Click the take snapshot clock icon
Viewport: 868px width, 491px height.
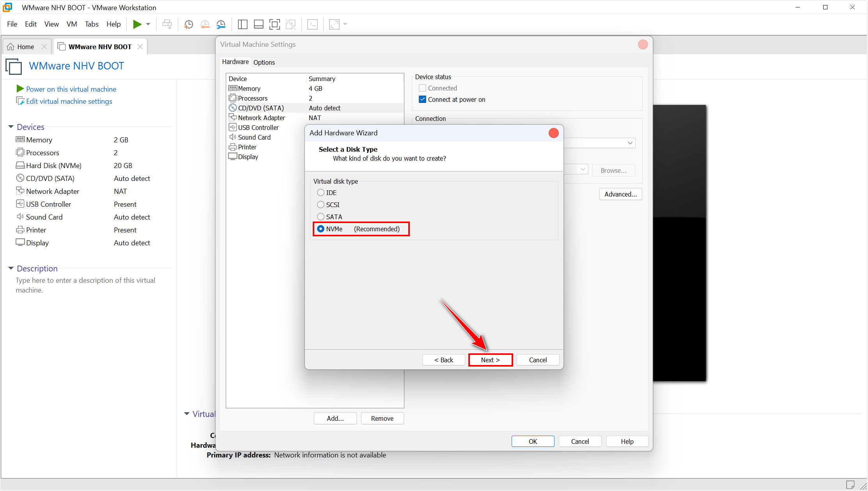coord(189,24)
